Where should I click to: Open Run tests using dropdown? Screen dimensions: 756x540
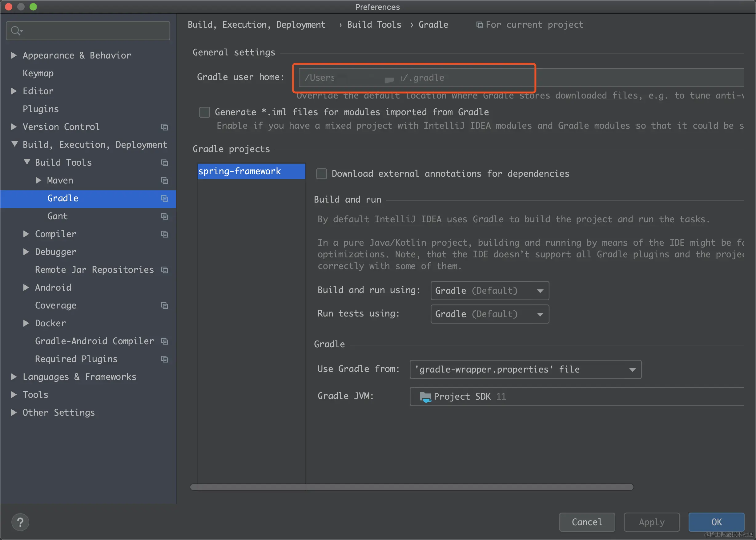(x=489, y=314)
